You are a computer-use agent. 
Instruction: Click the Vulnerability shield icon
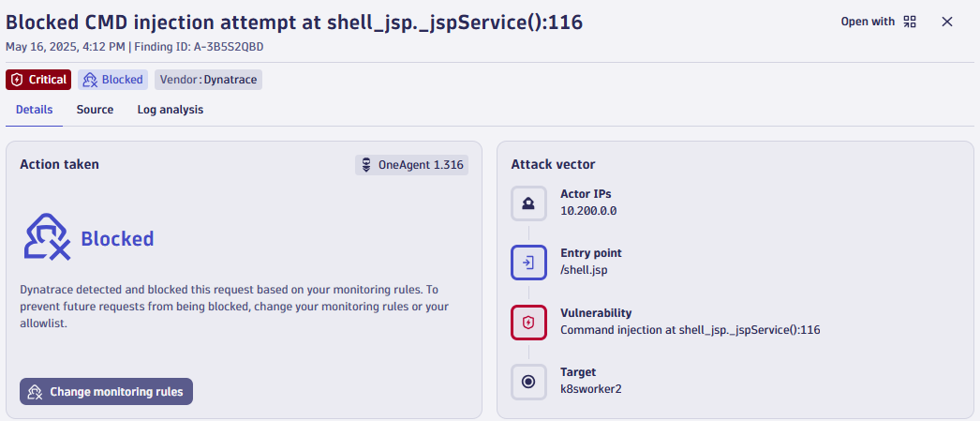(528, 323)
